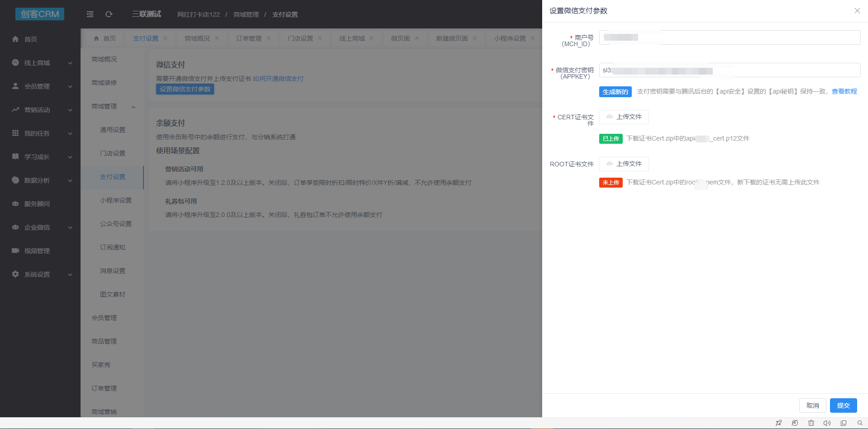This screenshot has width=868, height=429.
Task: Click the 设置微信支付参数 button
Action: tap(185, 89)
